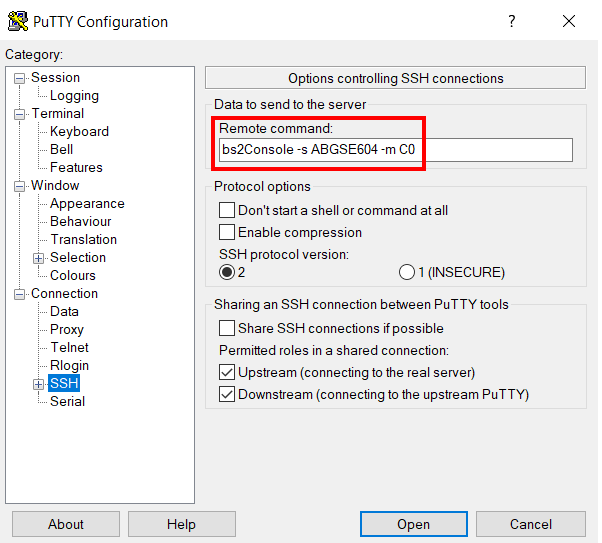Click into the Remote command text field
This screenshot has width=602, height=543.
click(395, 150)
